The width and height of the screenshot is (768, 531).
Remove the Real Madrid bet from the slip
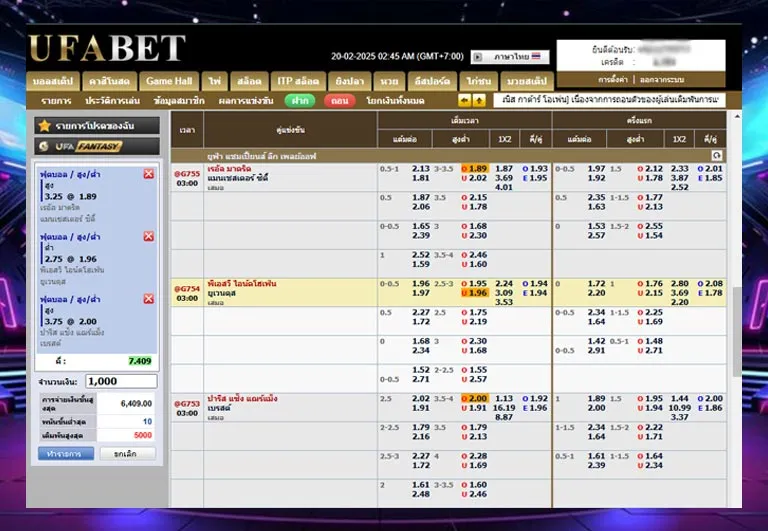pyautogui.click(x=149, y=174)
